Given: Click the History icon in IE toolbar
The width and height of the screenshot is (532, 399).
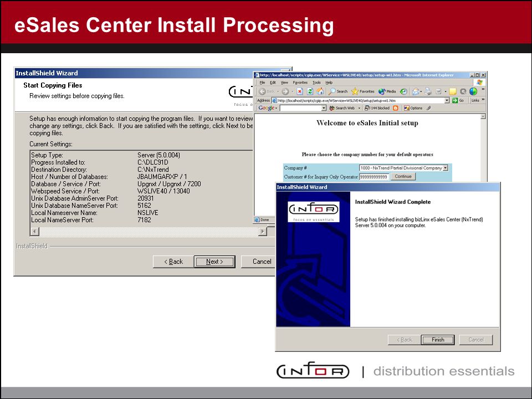Looking at the screenshot, I should point(403,91).
